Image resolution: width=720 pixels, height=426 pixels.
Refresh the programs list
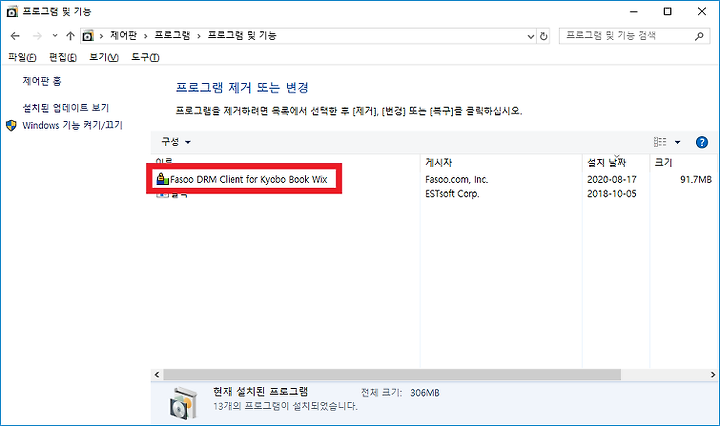tap(544, 36)
